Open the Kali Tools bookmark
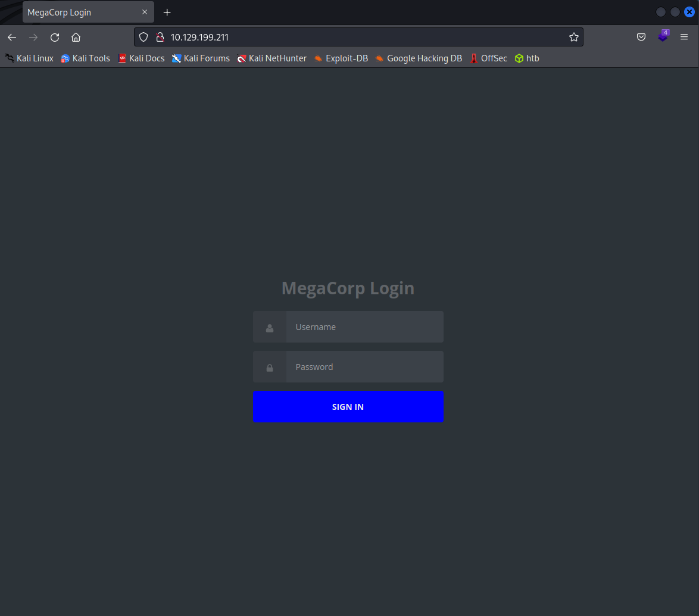 86,58
